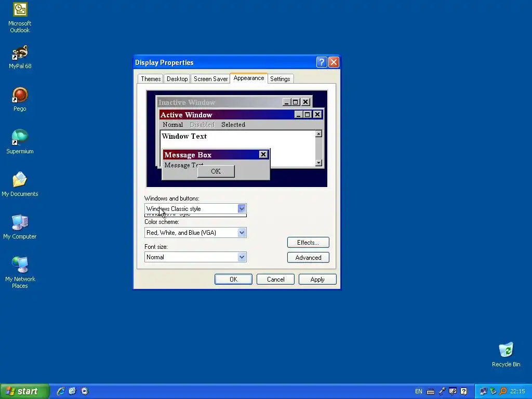Open the Windows and buttons dropdown
Viewport: 532px width, 399px height.
[x=195, y=209]
